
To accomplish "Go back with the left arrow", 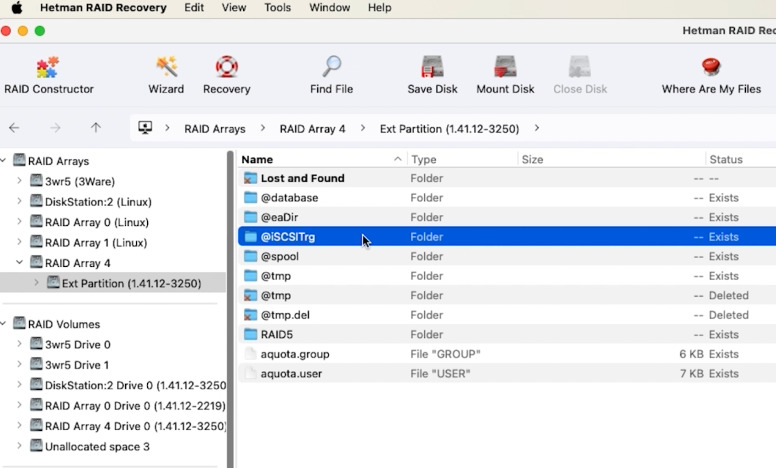I will click(14, 128).
